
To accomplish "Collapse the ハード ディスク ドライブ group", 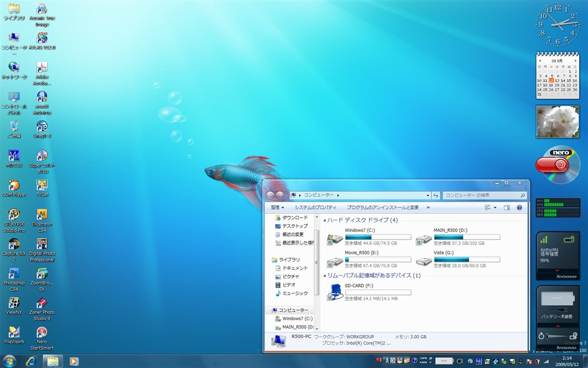I will point(324,220).
